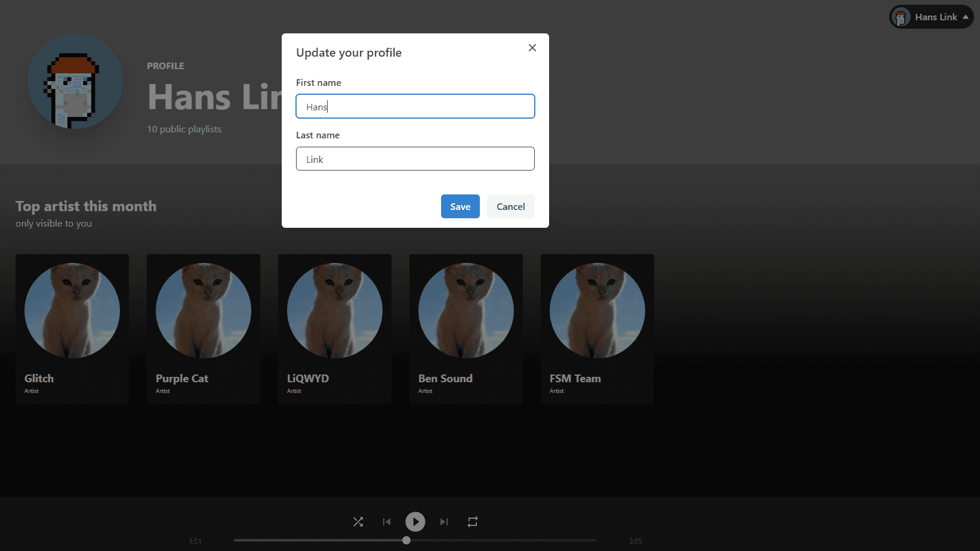Screen dimensions: 980x551
Task: Toggle repeat mode icon
Action: 473,522
